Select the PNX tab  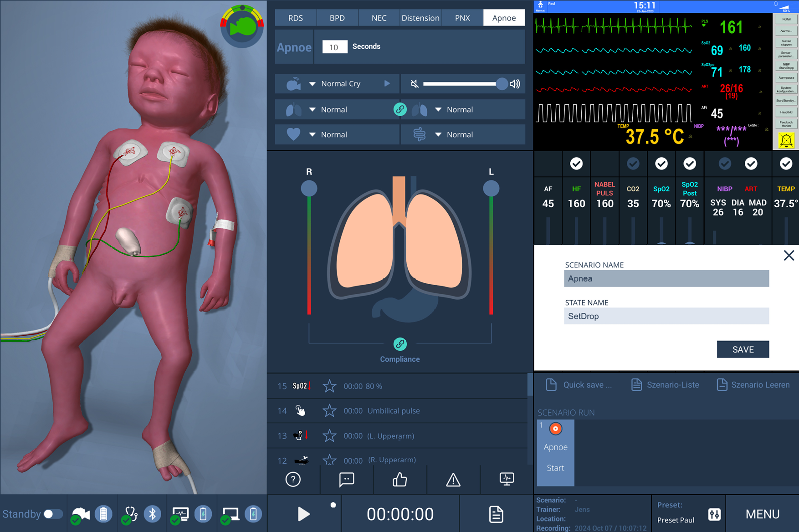coord(462,18)
